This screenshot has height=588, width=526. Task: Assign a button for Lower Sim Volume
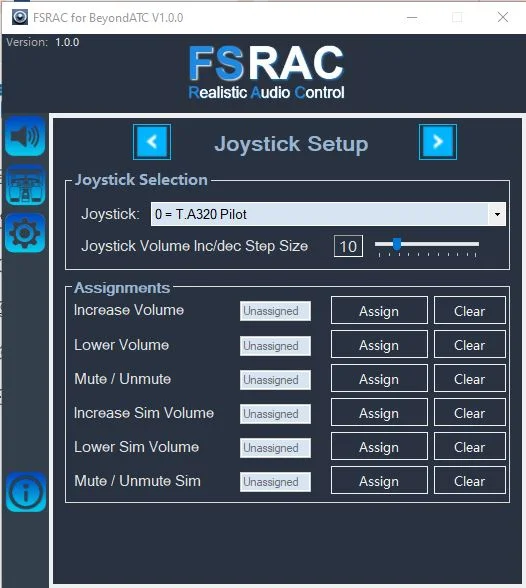(x=379, y=447)
